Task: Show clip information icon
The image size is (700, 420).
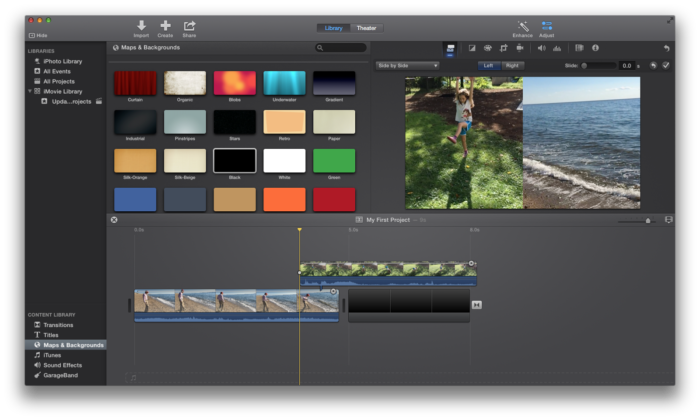Action: [595, 48]
